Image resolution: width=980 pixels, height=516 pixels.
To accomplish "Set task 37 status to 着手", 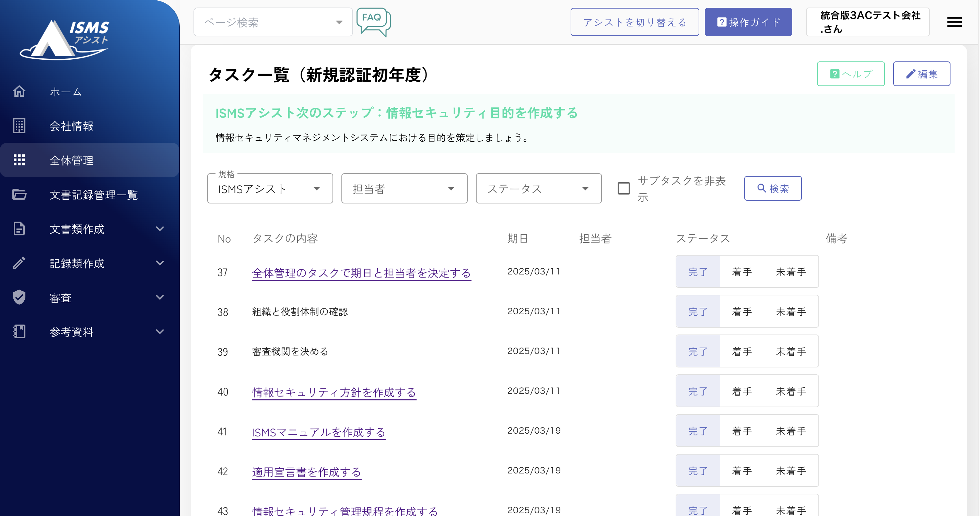I will (742, 272).
